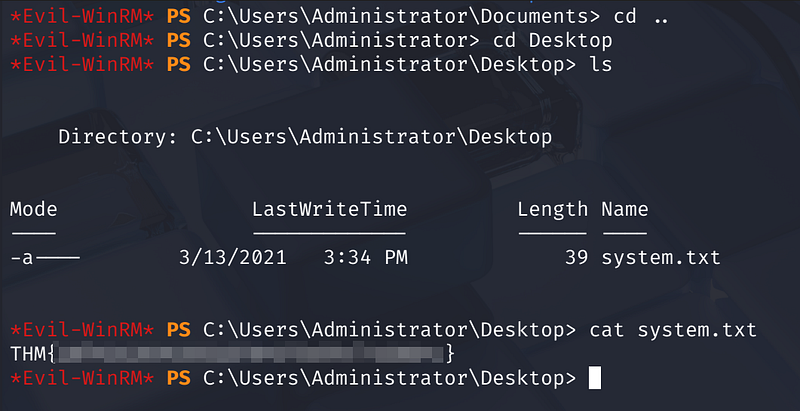Viewport: 800px width, 411px height.
Task: Click the 'Length' column header
Action: click(552, 209)
